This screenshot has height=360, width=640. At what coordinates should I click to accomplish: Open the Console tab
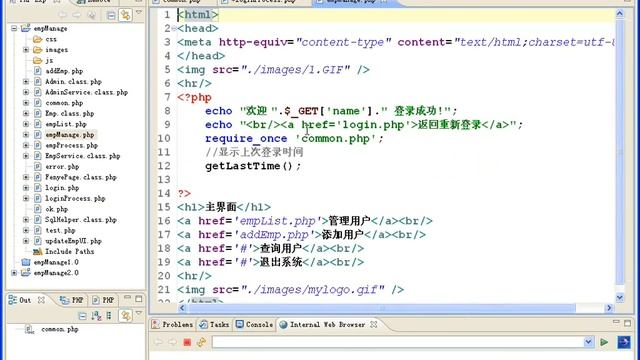(255, 324)
